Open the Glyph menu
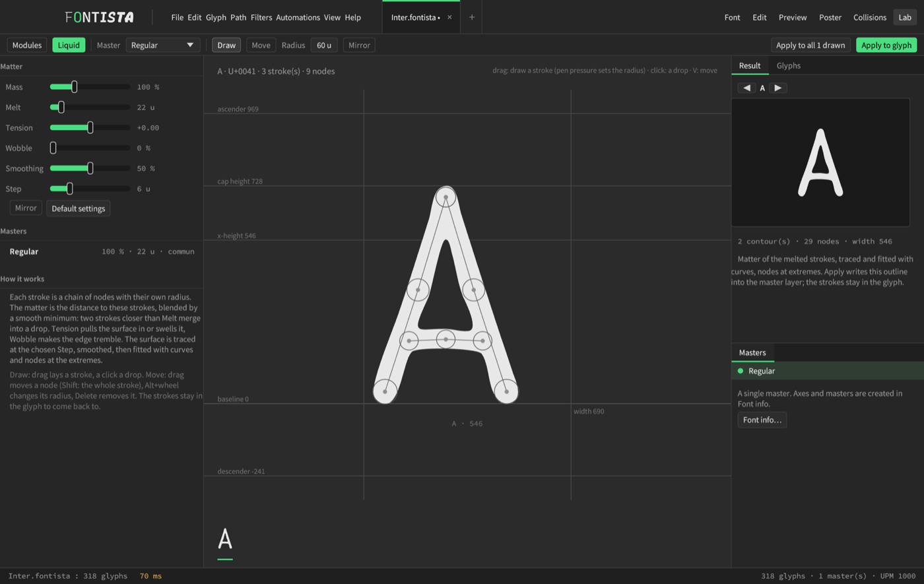Viewport: 924px width, 584px height. coord(216,17)
